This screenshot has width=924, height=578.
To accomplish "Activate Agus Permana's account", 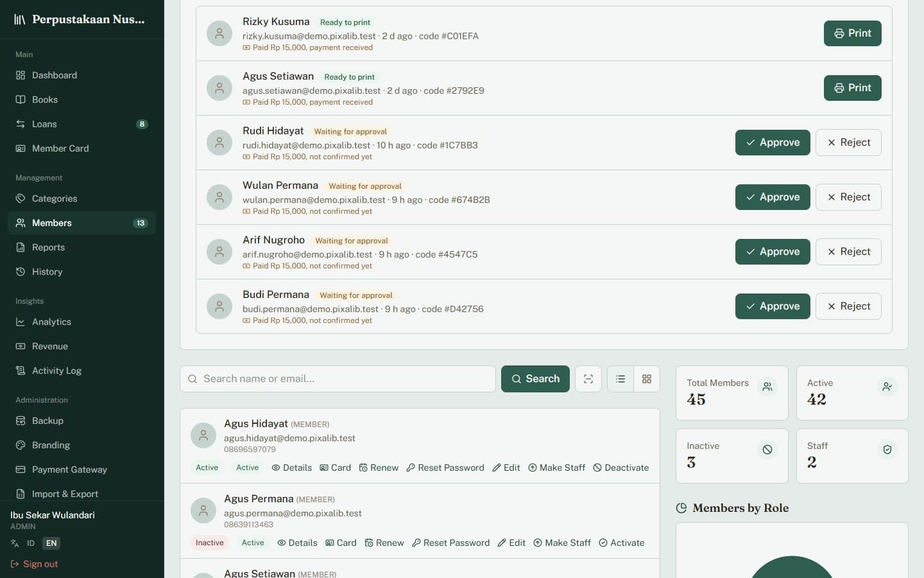I will click(621, 543).
